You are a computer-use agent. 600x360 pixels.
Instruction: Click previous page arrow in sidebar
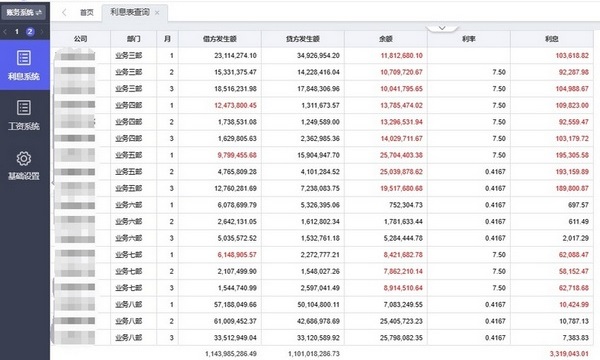(x=5, y=32)
